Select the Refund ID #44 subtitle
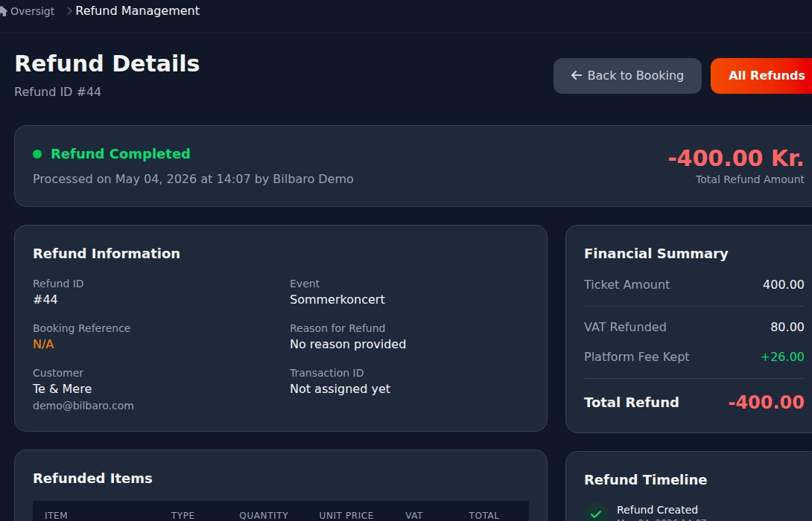The image size is (812, 521). 57,92
